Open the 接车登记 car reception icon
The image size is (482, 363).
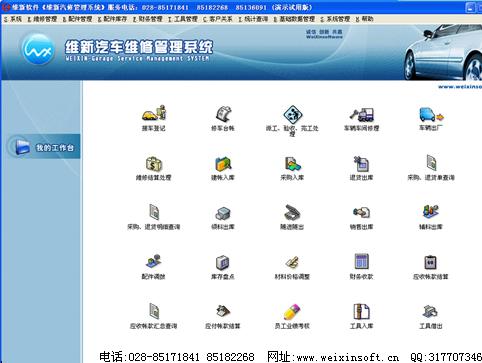click(x=154, y=114)
